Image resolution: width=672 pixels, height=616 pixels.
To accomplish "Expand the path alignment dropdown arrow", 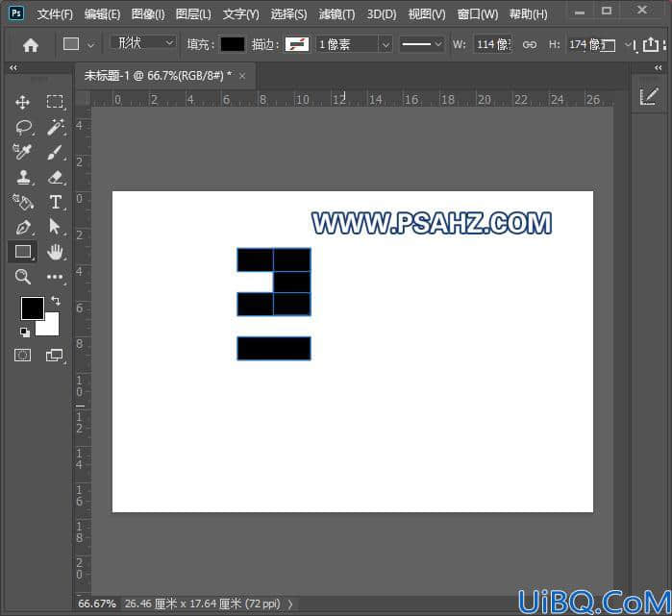I will click(627, 44).
